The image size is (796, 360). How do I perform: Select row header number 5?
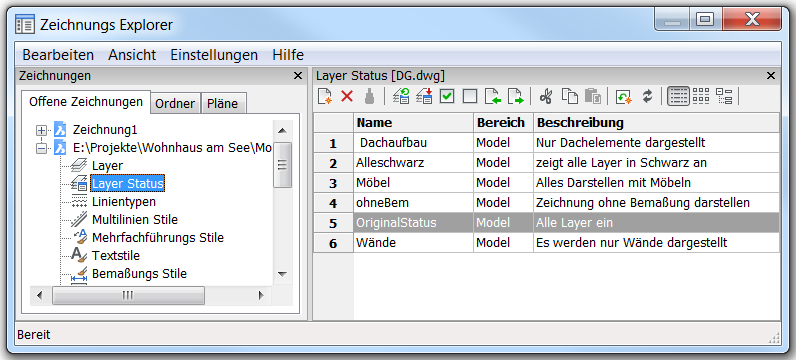pyautogui.click(x=333, y=223)
